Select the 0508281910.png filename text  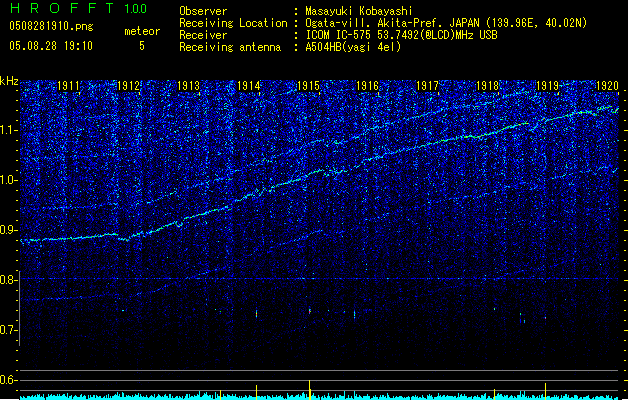tap(51, 27)
